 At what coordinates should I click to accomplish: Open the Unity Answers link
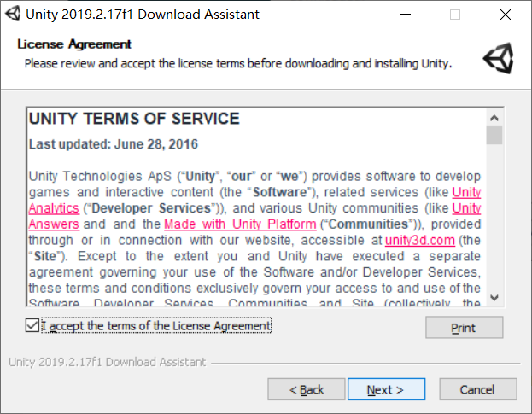(x=54, y=224)
